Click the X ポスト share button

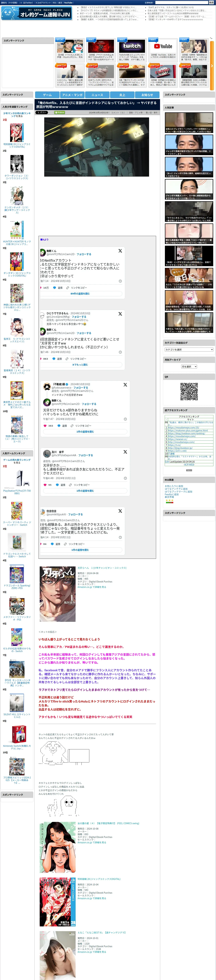42,113
